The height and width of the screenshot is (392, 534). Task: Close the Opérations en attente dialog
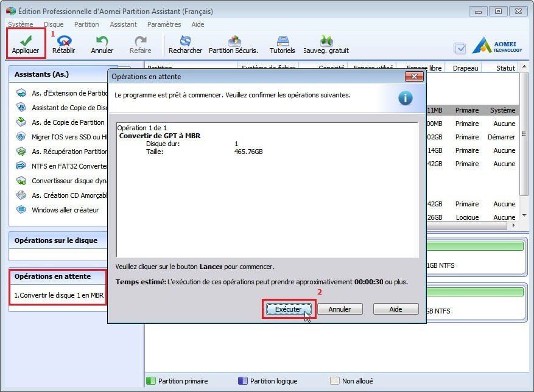click(x=414, y=76)
